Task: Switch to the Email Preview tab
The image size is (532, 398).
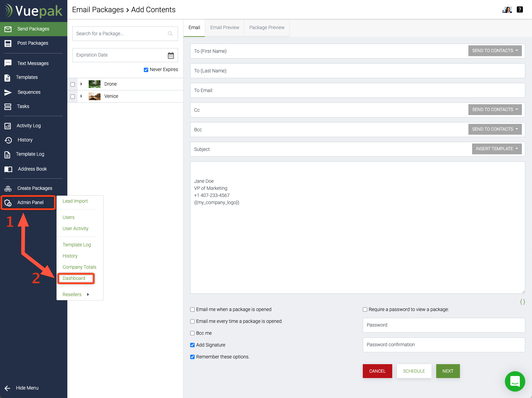Action: tap(224, 28)
